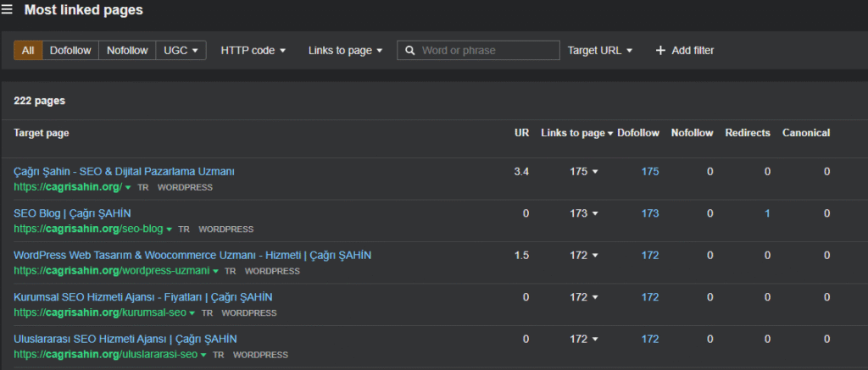Open the HTTP code dropdown

pyautogui.click(x=253, y=50)
